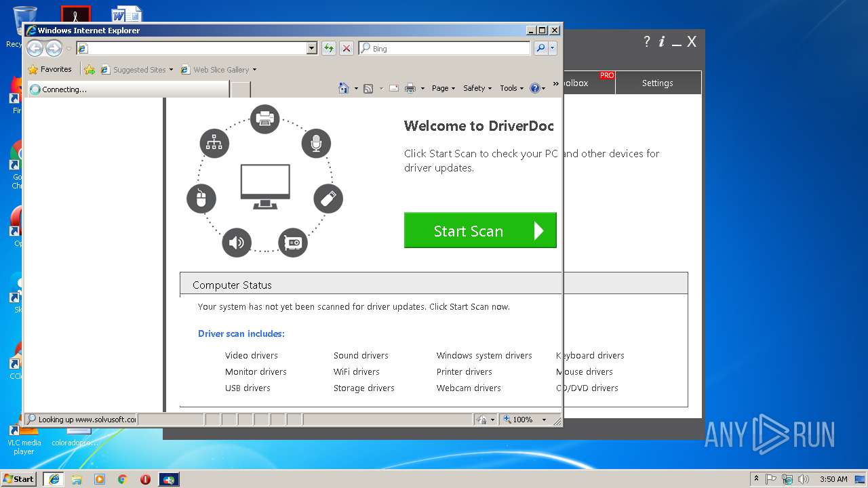Viewport: 868px width, 488px height.
Task: Click the USB drive icon in DriverDoc
Action: [x=328, y=199]
